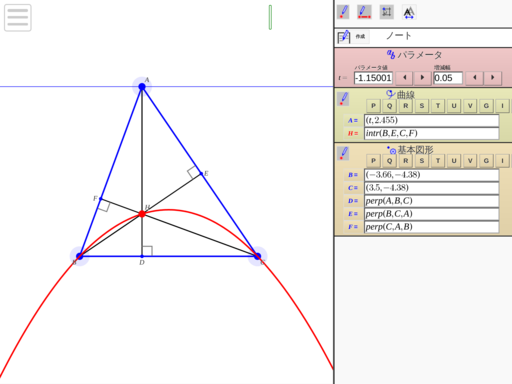Image resolution: width=512 pixels, height=384 pixels.
Task: Click the E= label button
Action: 353,214
